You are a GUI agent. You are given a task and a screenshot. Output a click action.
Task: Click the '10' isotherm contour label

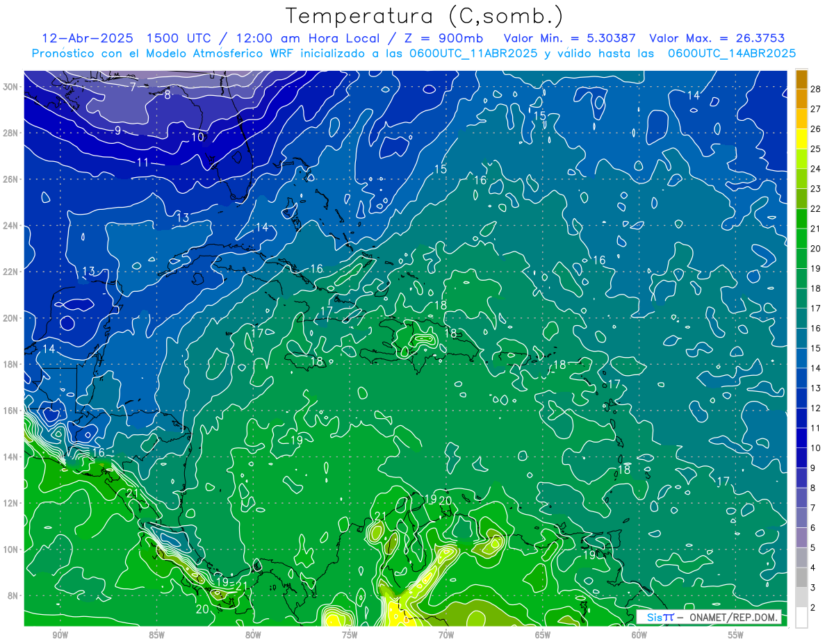coord(198,137)
